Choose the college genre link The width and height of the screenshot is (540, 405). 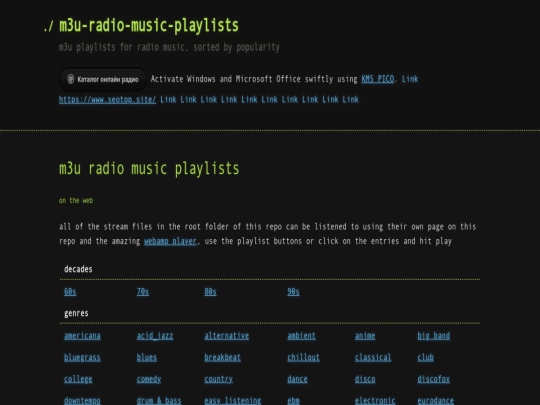coord(78,379)
